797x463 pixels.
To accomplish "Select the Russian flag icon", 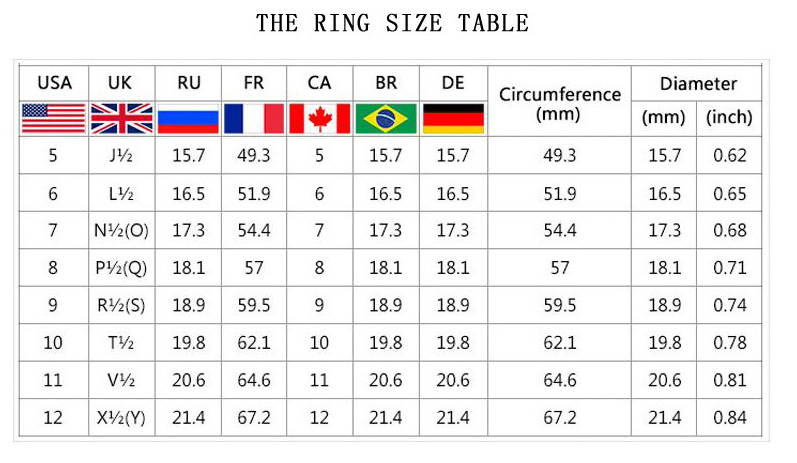I will 187,119.
